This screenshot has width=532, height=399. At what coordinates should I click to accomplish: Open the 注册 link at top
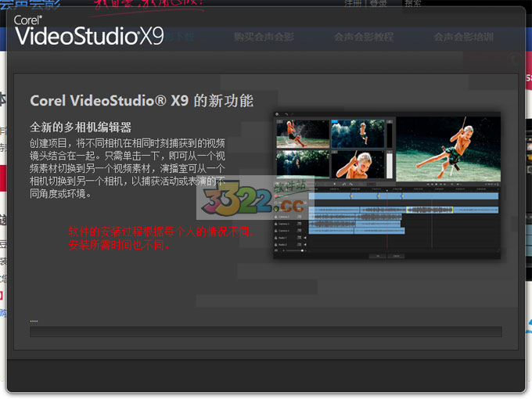pos(354,4)
